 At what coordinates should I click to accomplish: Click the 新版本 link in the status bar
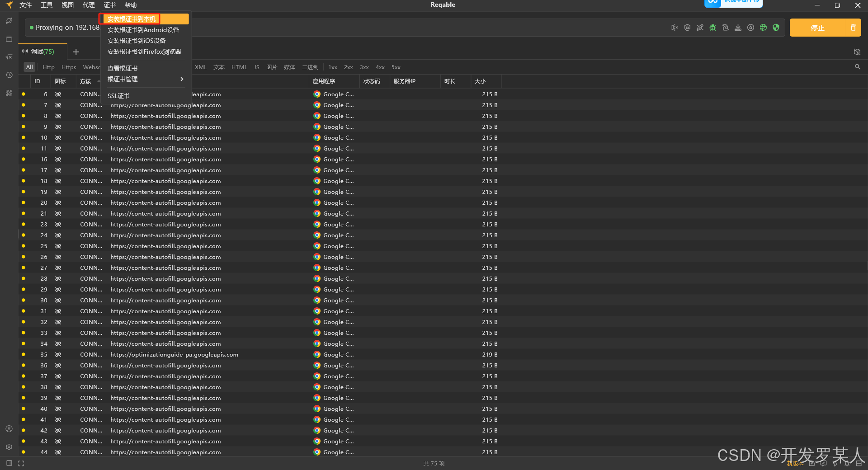tap(795, 464)
